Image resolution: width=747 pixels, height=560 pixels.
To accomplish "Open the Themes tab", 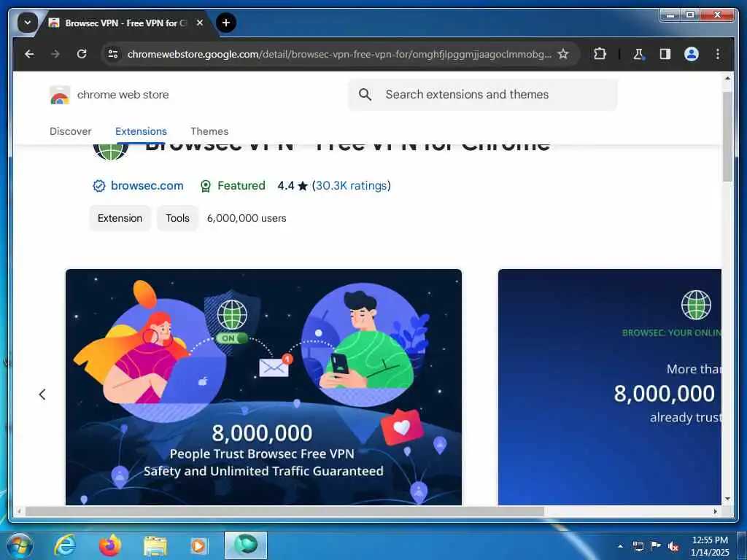I will point(209,131).
